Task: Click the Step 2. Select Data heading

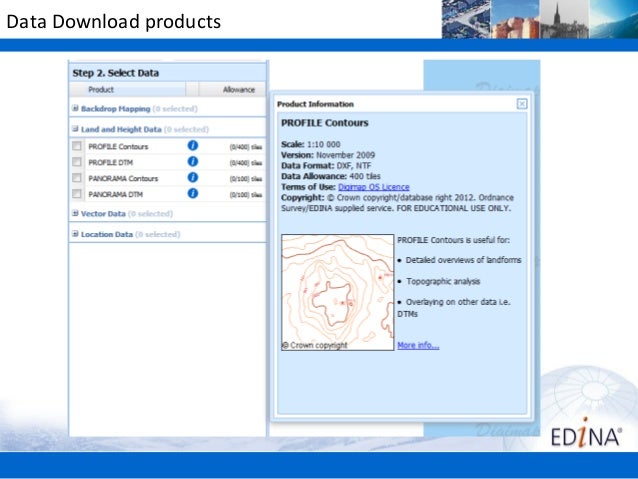Action: 116,73
